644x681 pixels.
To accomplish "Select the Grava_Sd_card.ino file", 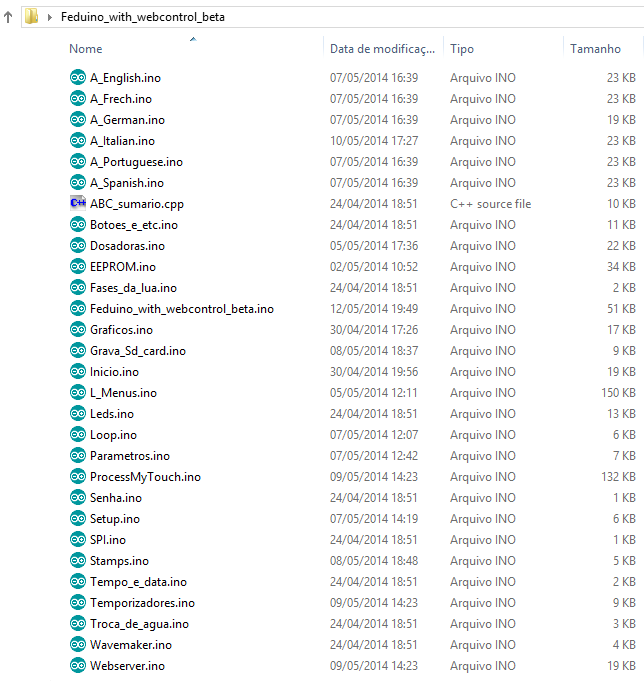I will pyautogui.click(x=137, y=350).
